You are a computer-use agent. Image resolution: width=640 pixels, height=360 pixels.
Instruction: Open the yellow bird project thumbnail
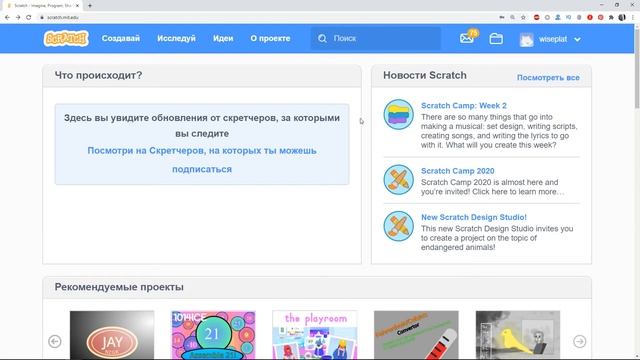pyautogui.click(x=518, y=335)
